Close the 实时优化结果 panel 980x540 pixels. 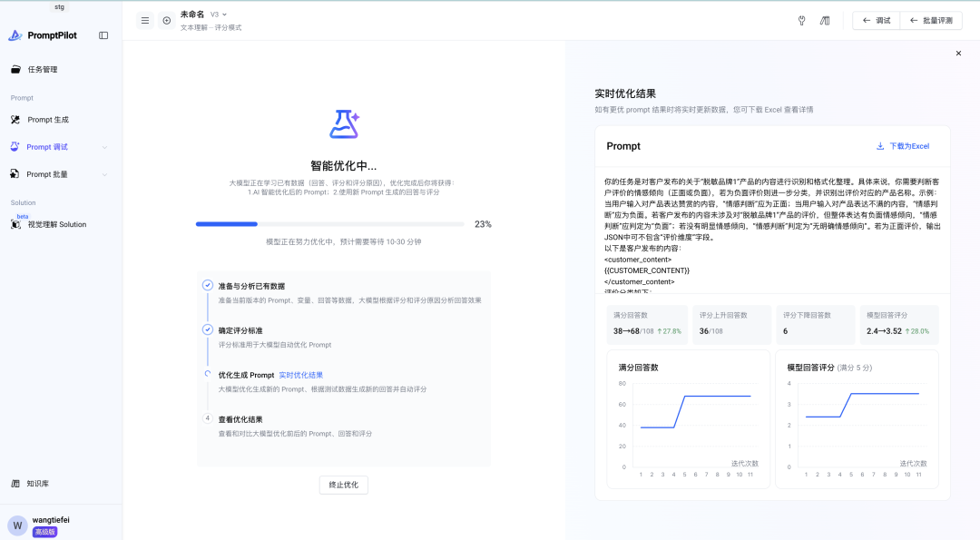point(958,53)
